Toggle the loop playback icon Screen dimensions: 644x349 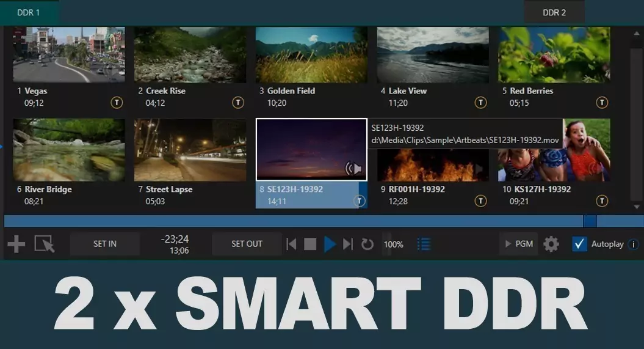[x=367, y=244]
